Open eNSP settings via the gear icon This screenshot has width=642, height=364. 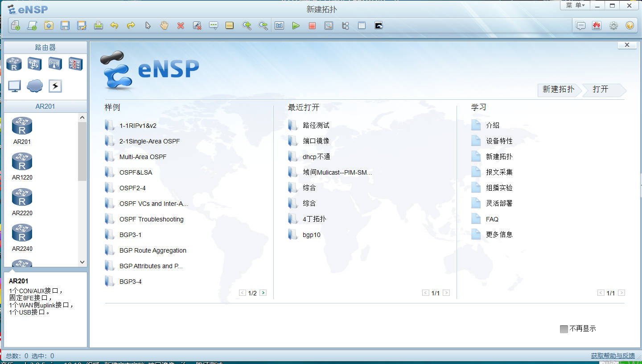click(x=613, y=25)
